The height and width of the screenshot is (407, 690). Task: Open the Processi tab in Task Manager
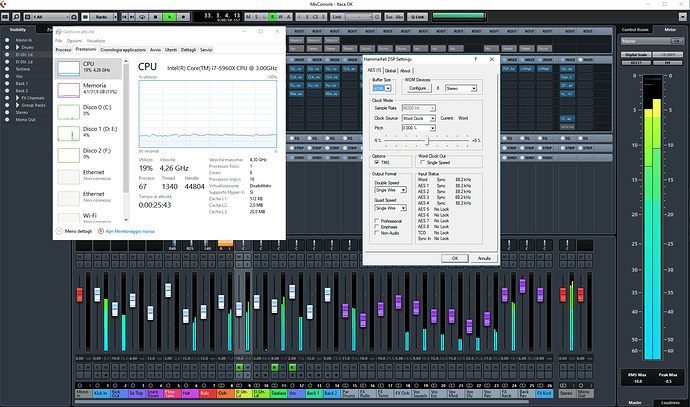[x=63, y=49]
